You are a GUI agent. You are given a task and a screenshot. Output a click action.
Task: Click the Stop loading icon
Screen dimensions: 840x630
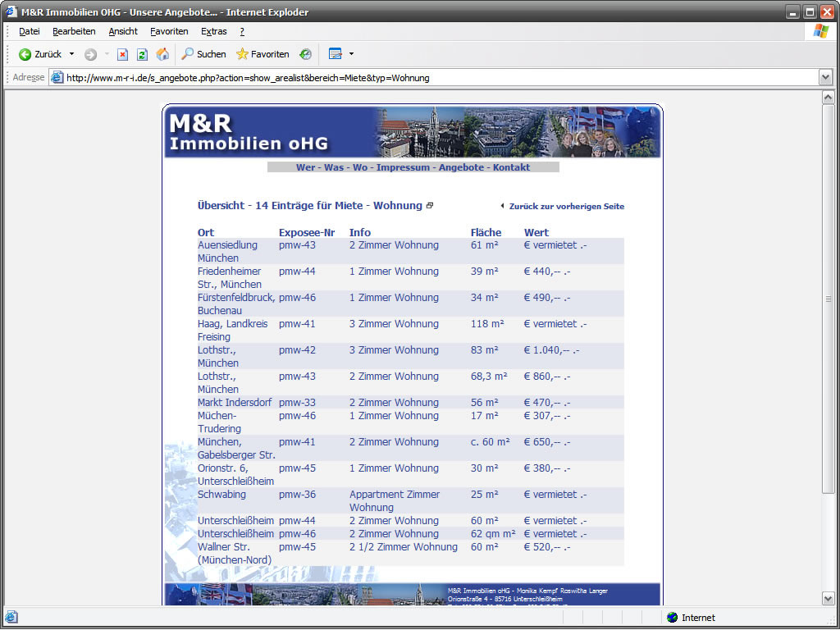(122, 54)
